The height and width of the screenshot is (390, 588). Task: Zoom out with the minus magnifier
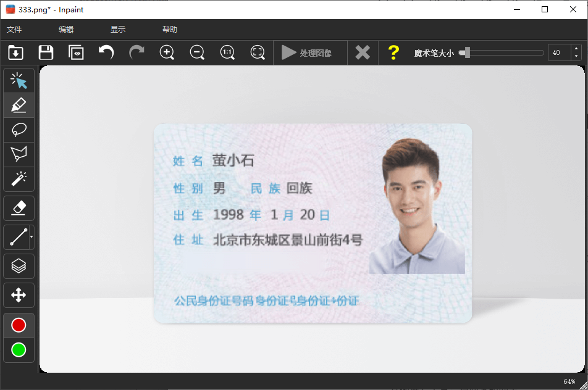pos(197,53)
